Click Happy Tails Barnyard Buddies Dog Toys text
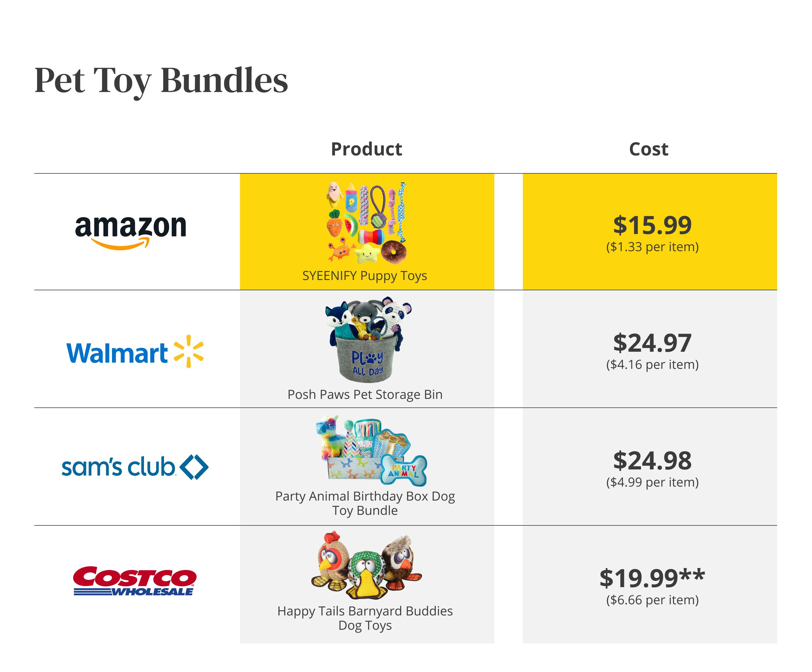812x672 pixels. pos(365,618)
